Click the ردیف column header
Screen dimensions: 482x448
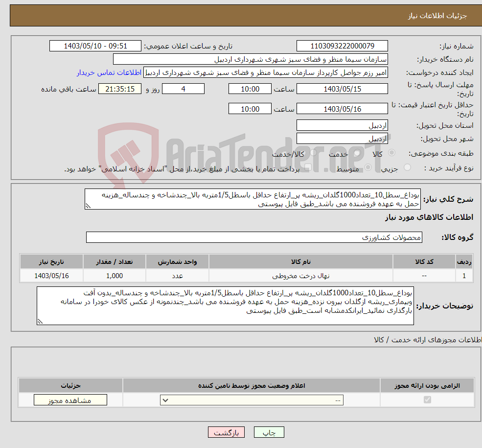(464, 261)
